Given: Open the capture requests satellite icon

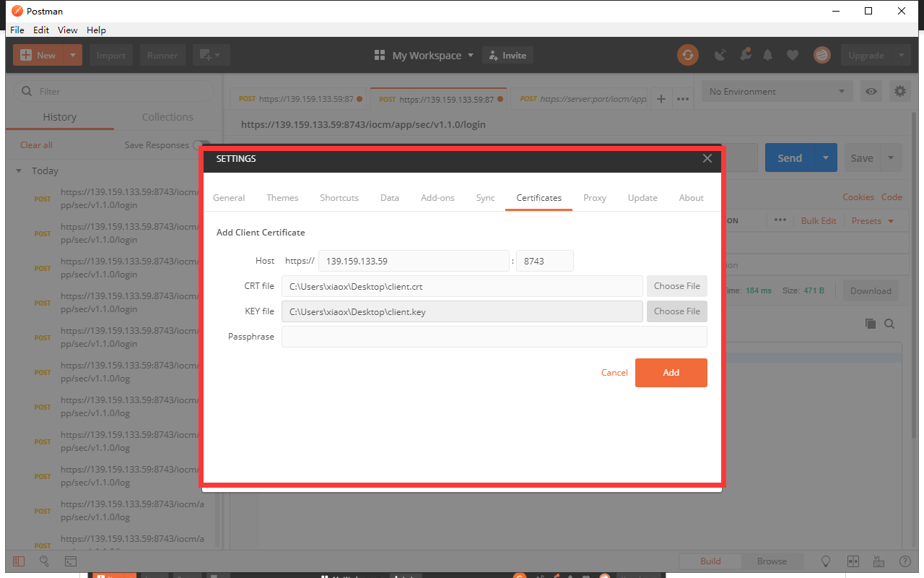Looking at the screenshot, I should pos(720,55).
